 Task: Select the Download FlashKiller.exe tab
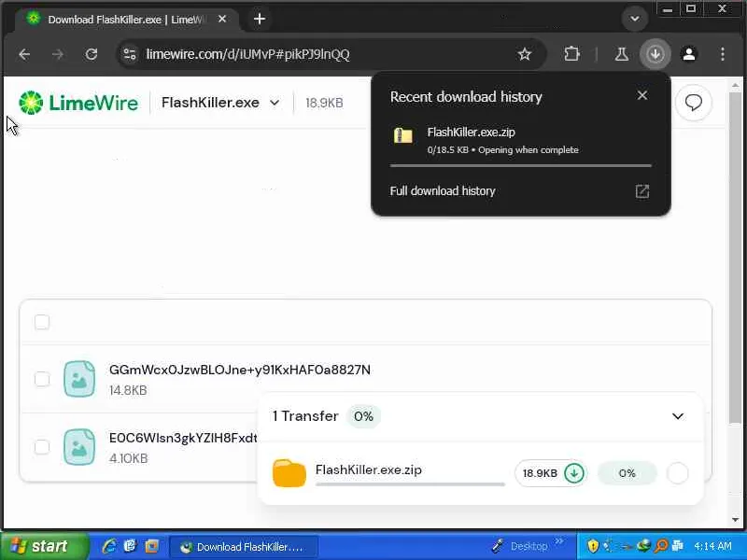[126, 20]
